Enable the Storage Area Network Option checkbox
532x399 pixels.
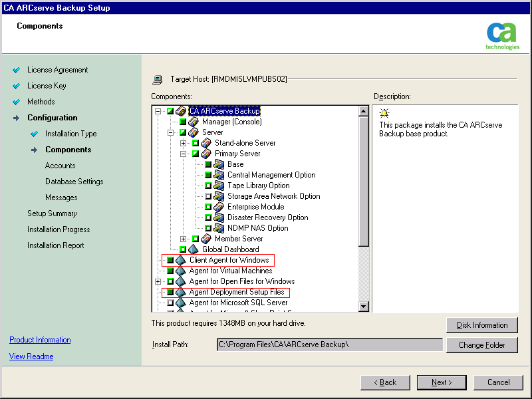(x=208, y=196)
